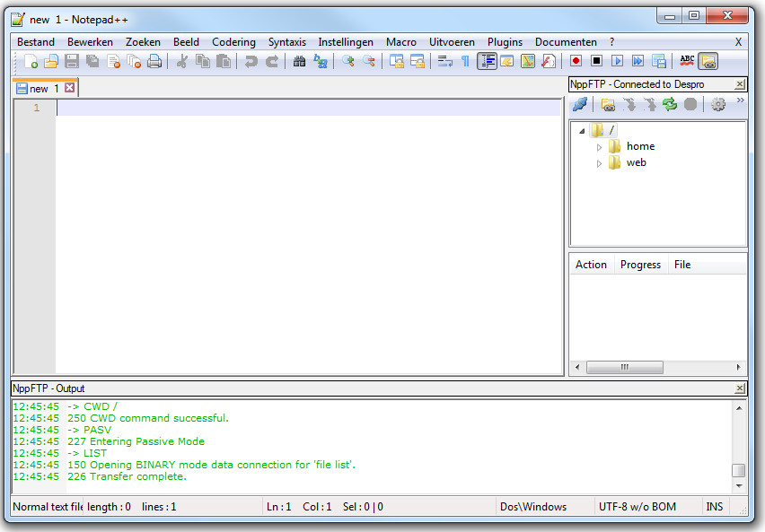The image size is (765, 532).
Task: Start macro recording with the red dot
Action: tap(576, 61)
